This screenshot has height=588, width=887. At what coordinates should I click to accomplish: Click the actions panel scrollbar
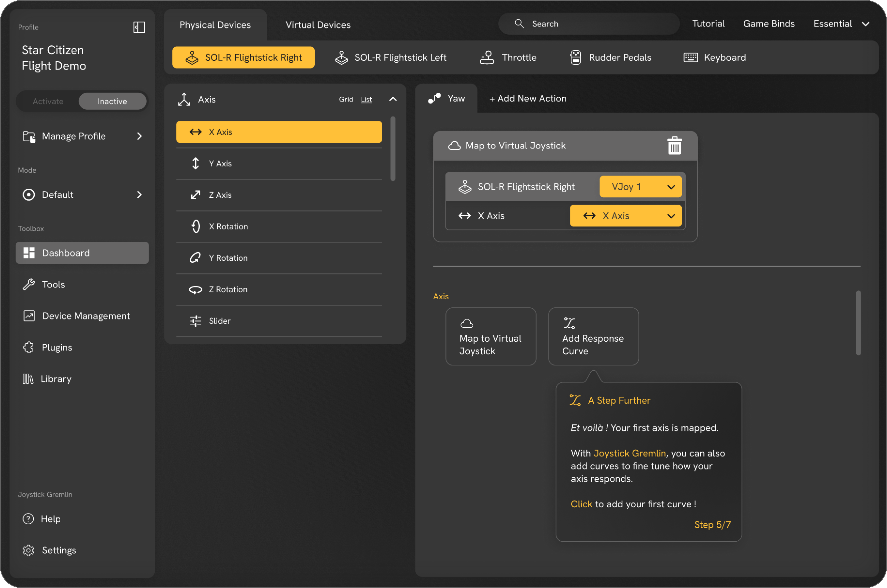tap(858, 323)
